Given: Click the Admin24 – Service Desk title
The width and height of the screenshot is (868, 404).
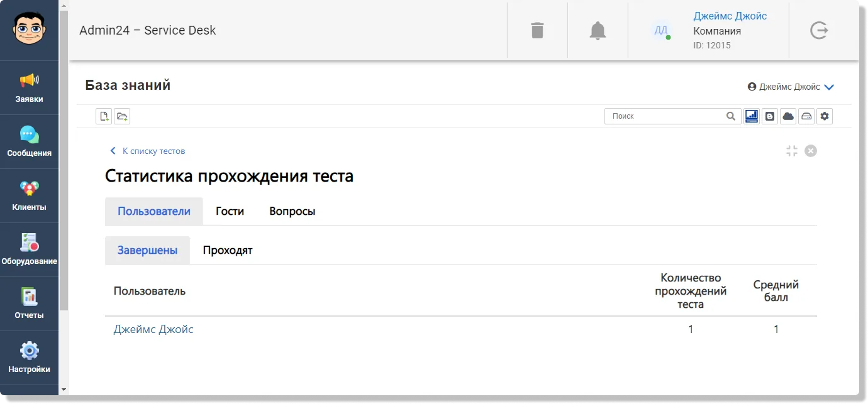Looking at the screenshot, I should coord(148,30).
